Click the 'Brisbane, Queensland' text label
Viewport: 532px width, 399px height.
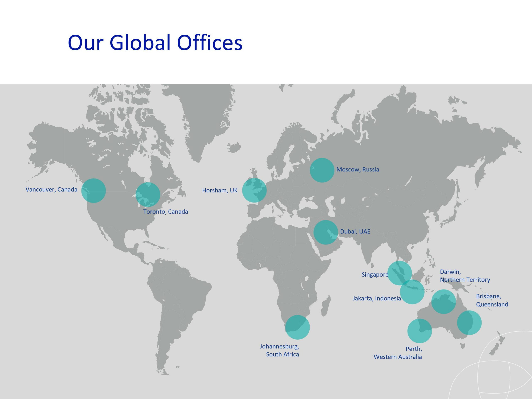[x=492, y=300]
